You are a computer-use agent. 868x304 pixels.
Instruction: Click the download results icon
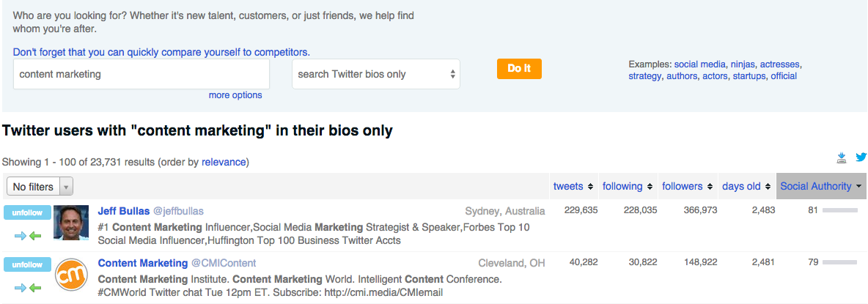(x=842, y=157)
